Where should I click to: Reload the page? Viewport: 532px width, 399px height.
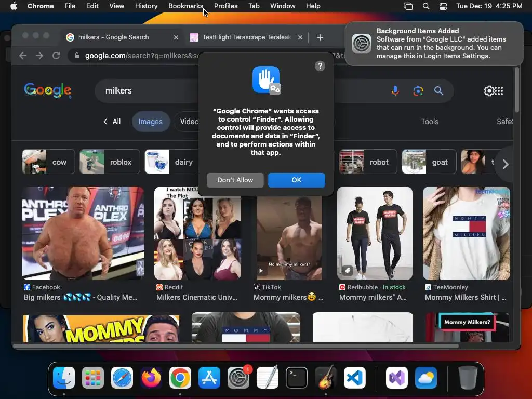click(56, 56)
